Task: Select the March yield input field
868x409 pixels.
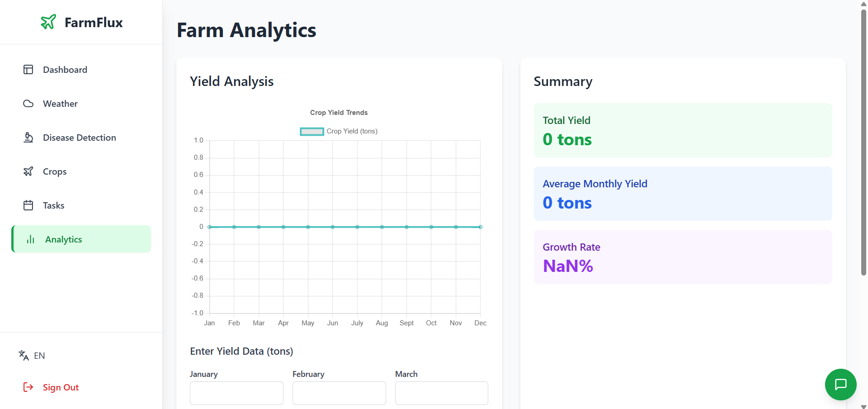Action: (x=441, y=393)
